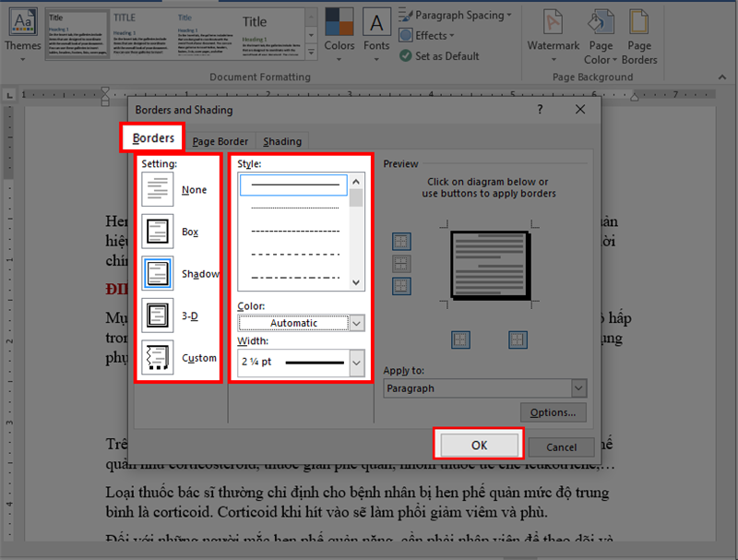Select the Custom border setting icon
The height and width of the screenshot is (560, 738).
click(x=158, y=357)
